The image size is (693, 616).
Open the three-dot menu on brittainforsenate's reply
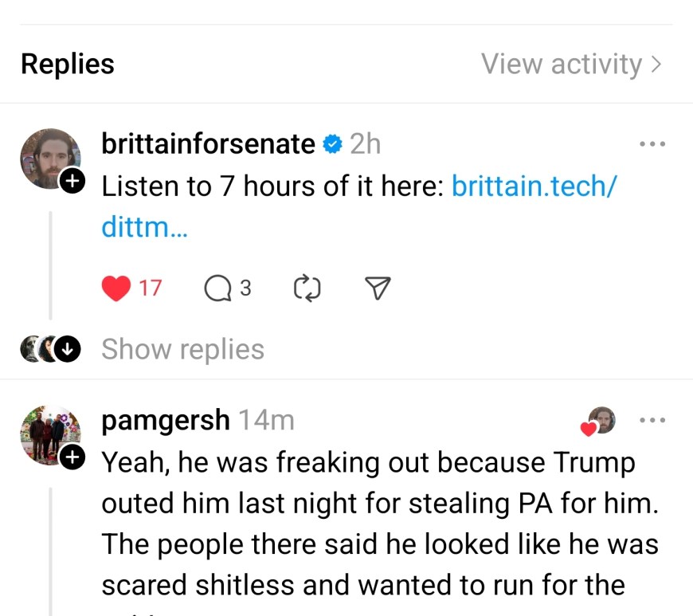click(653, 143)
